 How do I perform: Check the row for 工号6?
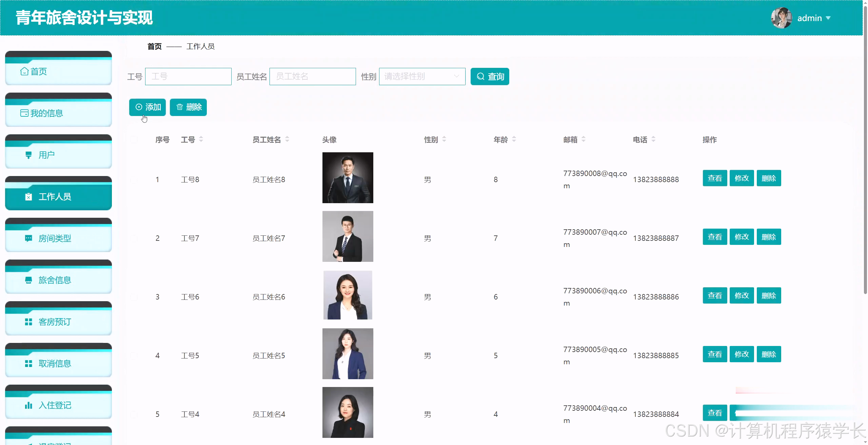134,297
